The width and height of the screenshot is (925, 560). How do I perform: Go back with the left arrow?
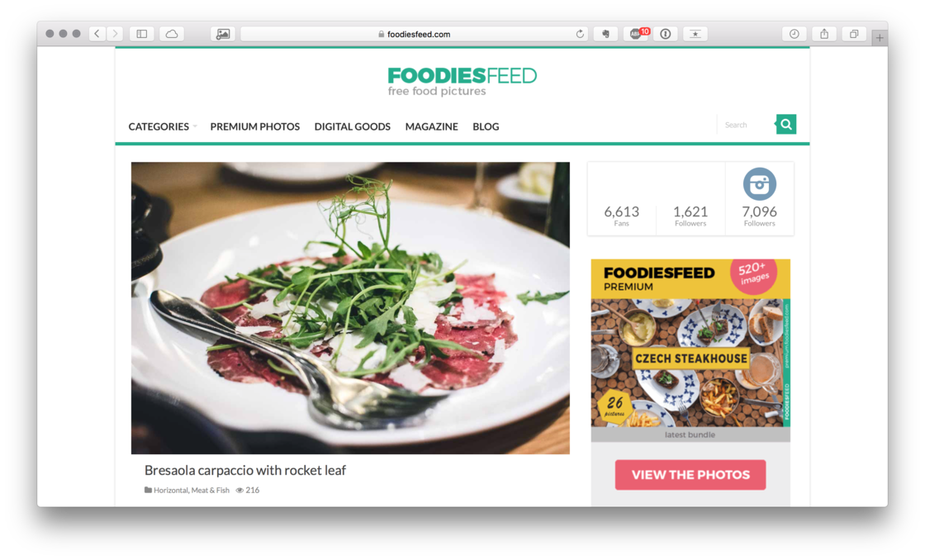point(97,34)
